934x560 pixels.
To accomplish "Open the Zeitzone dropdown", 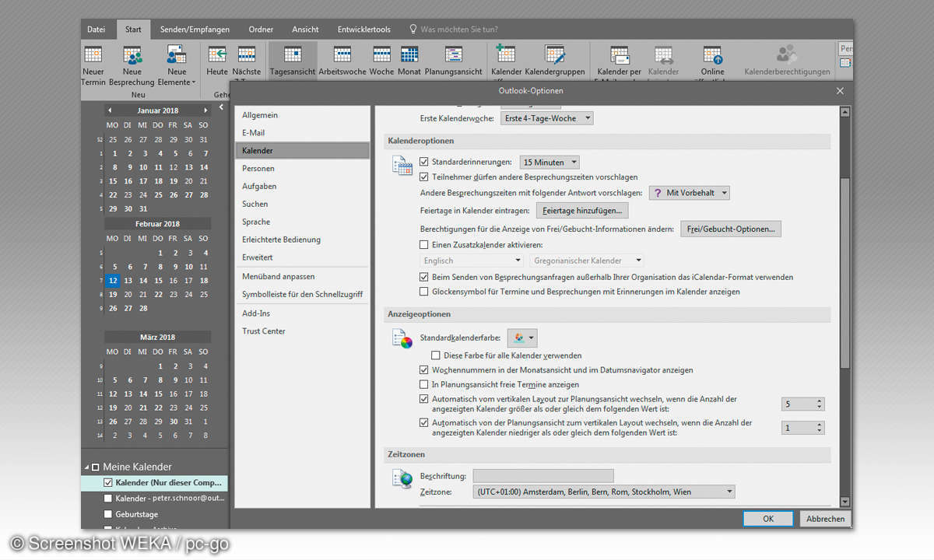I will coord(603,492).
